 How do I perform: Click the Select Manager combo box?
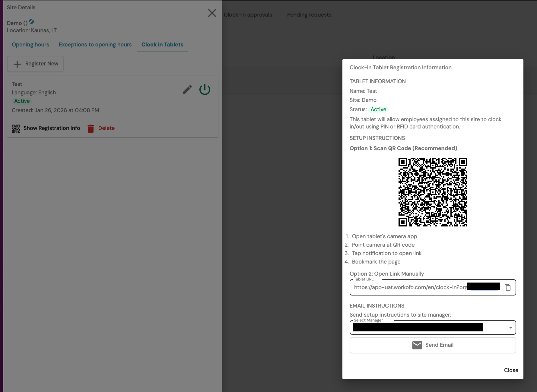click(x=433, y=327)
